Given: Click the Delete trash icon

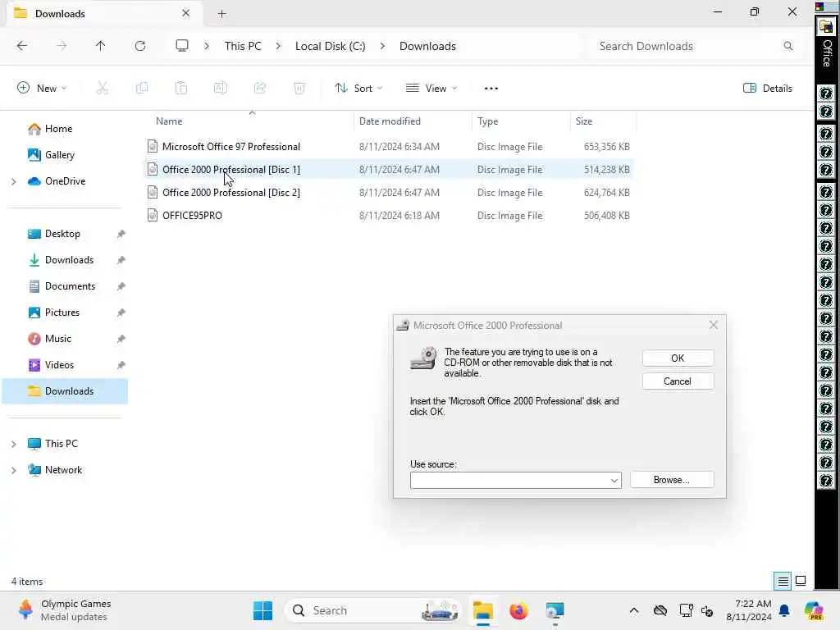Looking at the screenshot, I should (x=299, y=88).
